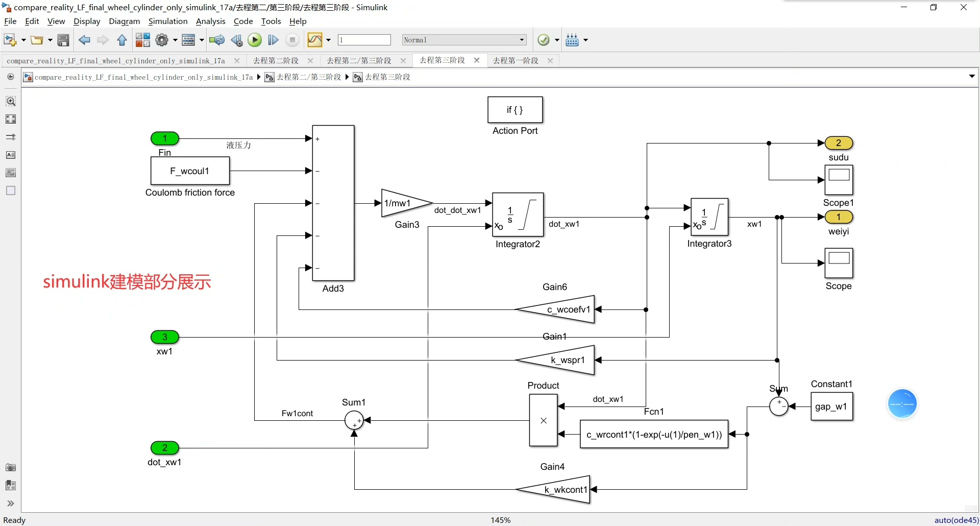The image size is (980, 526).
Task: Expand the Open file dropdown arrow
Action: point(50,40)
